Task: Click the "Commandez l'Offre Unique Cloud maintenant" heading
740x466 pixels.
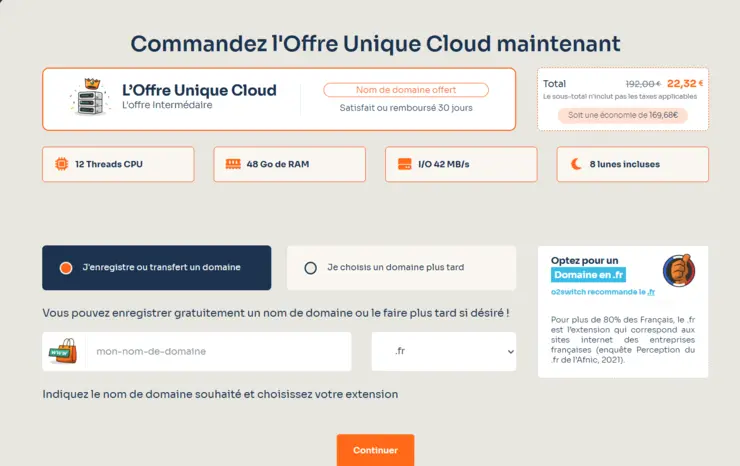Action: click(x=375, y=44)
